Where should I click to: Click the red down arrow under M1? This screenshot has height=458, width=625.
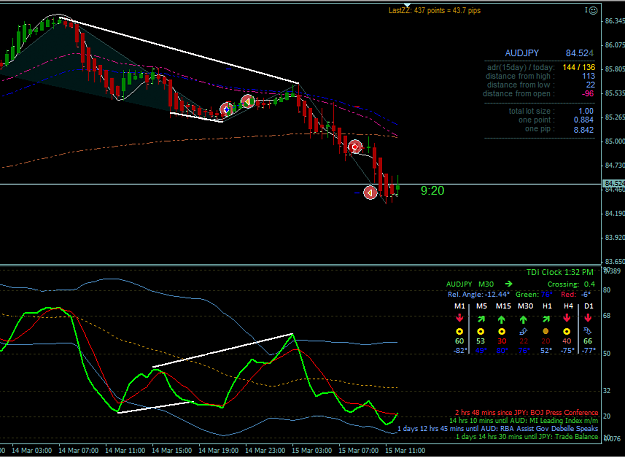pos(460,318)
